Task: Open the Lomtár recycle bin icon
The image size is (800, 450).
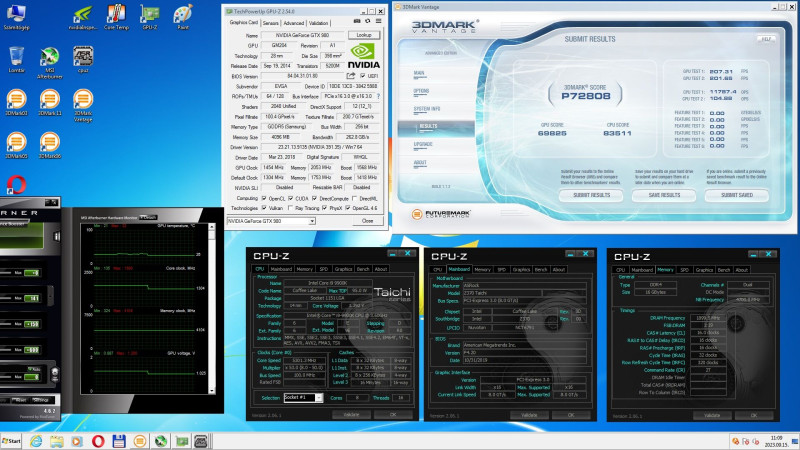Action: (16, 59)
